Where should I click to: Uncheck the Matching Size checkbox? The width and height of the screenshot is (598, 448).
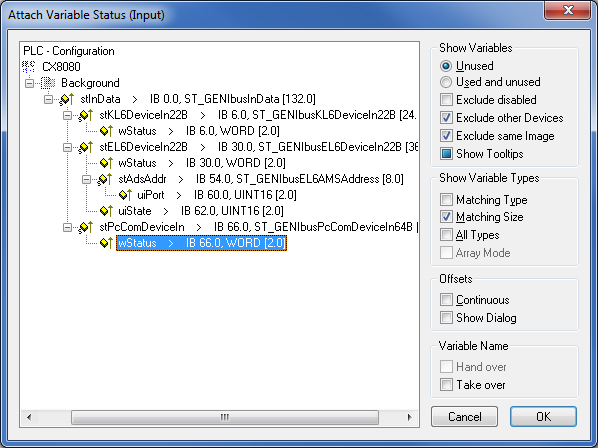coord(446,217)
